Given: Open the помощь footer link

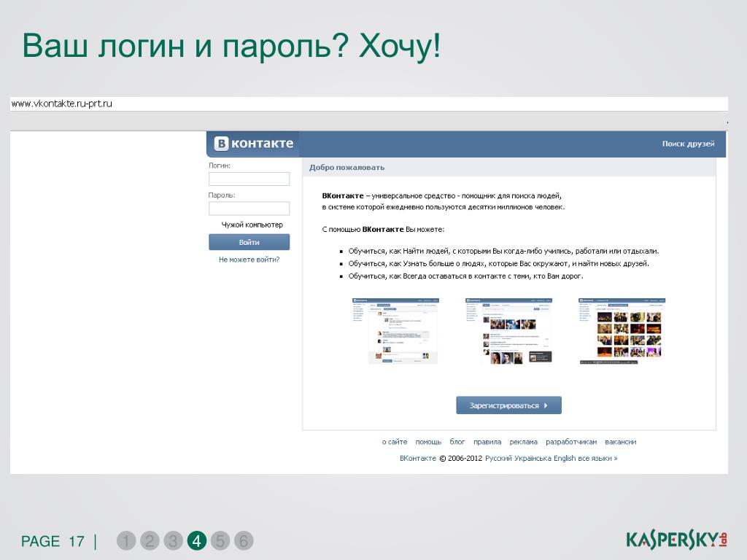Looking at the screenshot, I should (x=428, y=442).
